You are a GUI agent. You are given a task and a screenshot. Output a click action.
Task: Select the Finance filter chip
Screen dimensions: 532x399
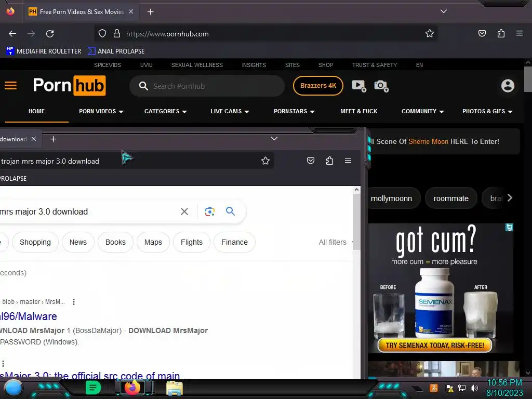(234, 242)
